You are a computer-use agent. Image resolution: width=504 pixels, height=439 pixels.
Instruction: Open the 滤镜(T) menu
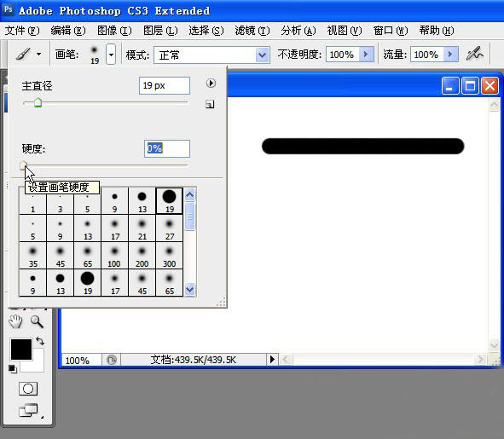(252, 31)
